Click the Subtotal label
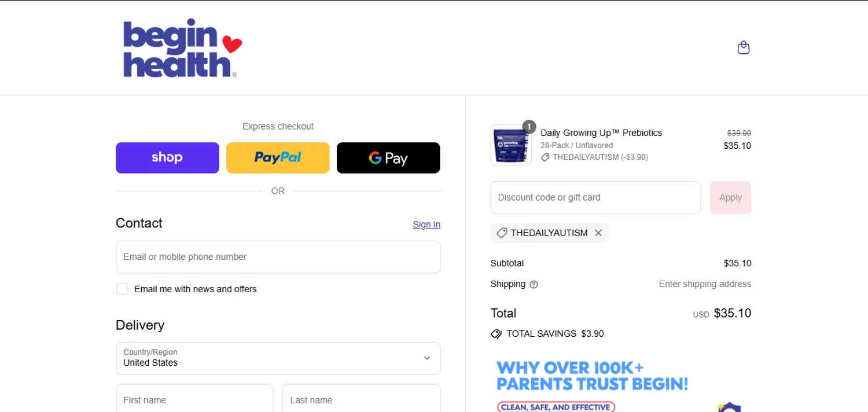 coord(507,263)
